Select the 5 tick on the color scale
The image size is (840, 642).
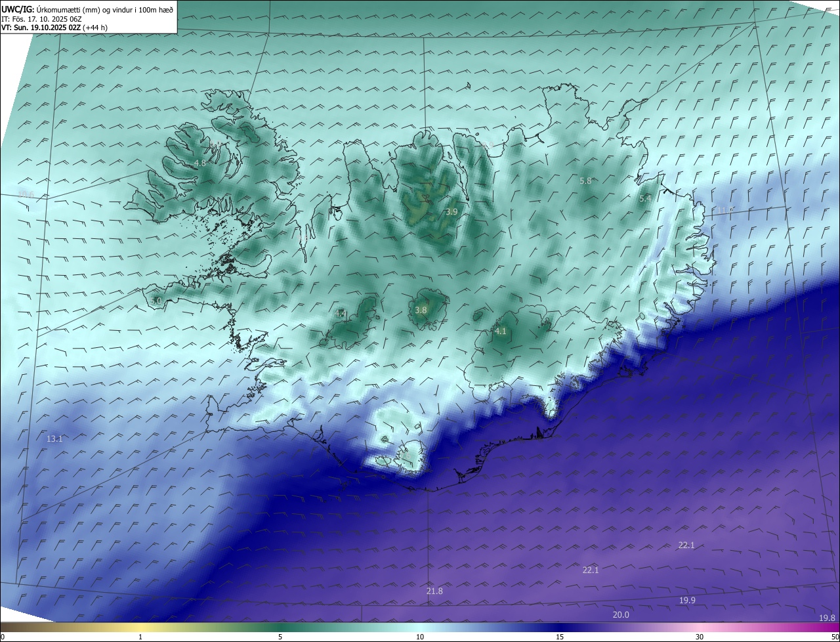[x=280, y=637]
